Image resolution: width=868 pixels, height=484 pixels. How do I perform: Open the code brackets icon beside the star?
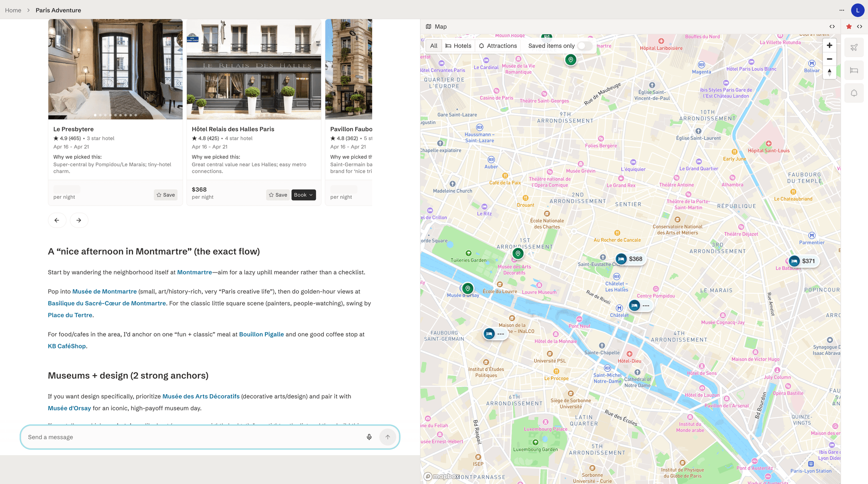tap(860, 26)
